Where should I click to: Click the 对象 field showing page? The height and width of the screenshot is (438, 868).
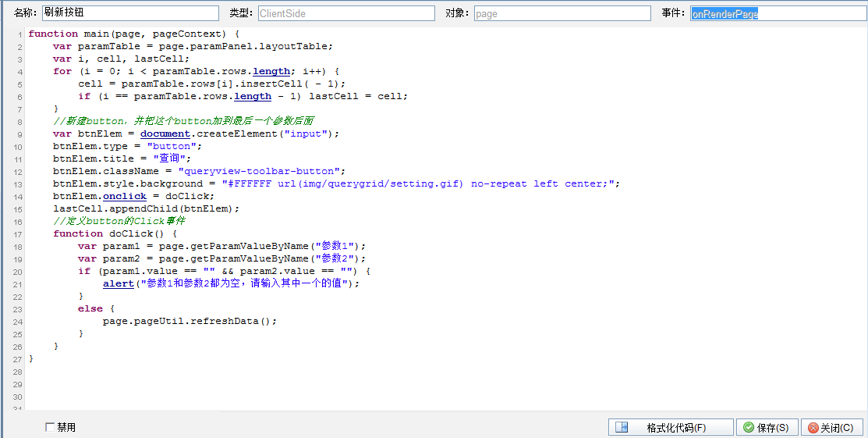562,13
